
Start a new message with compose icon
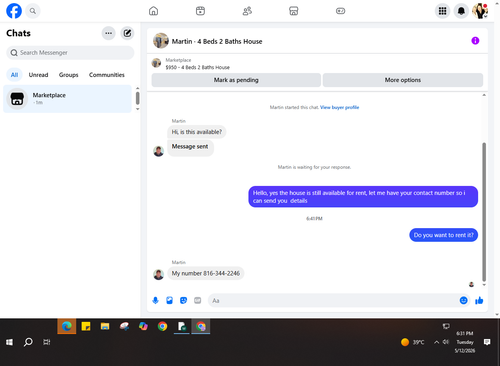coord(127,33)
